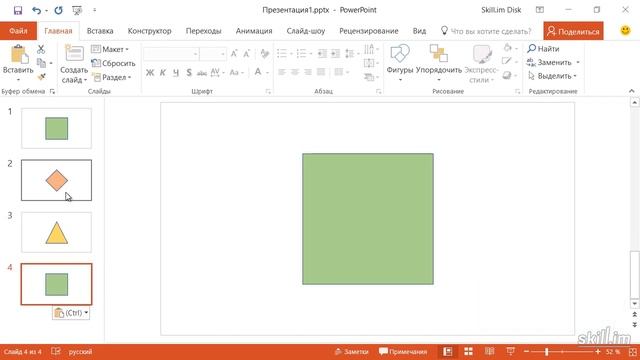This screenshot has height=360, width=640.
Task: Clear all text formatting
Action: (264, 54)
